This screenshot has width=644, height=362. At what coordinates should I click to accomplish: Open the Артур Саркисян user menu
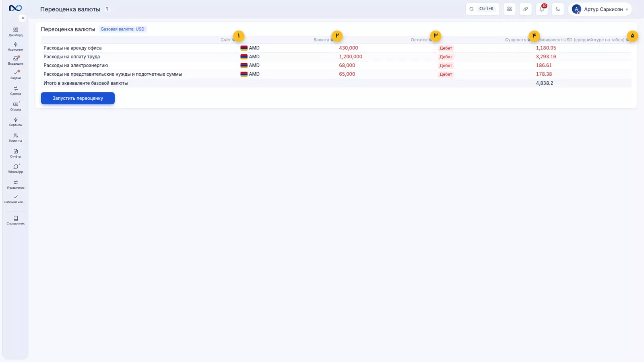[x=600, y=9]
